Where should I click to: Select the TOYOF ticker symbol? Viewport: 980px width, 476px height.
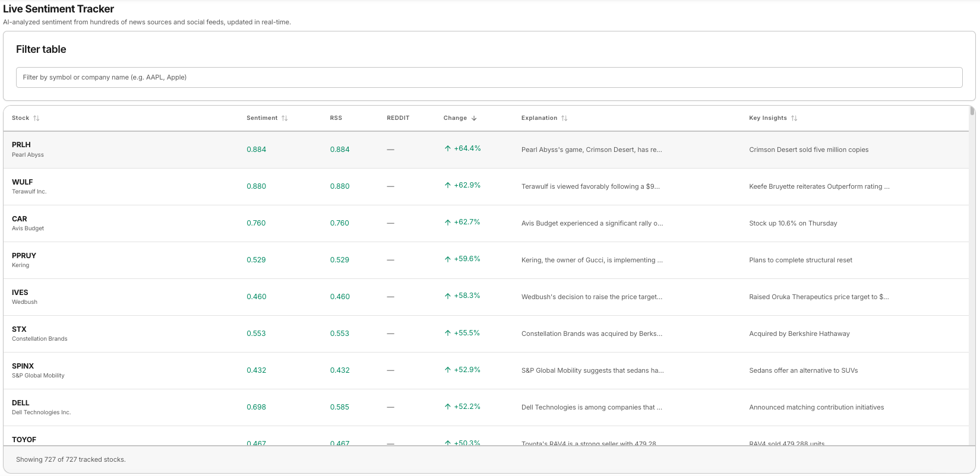point(24,440)
